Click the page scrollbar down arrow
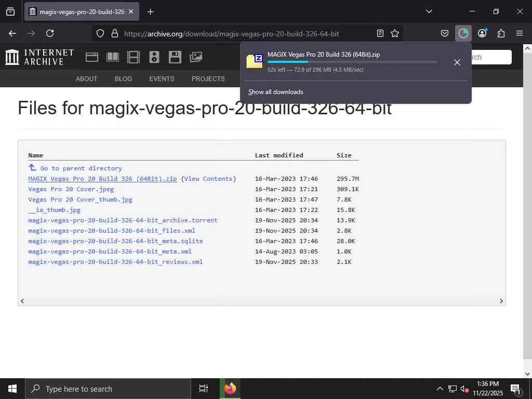Screen dimensions: 532x399 click(527, 374)
